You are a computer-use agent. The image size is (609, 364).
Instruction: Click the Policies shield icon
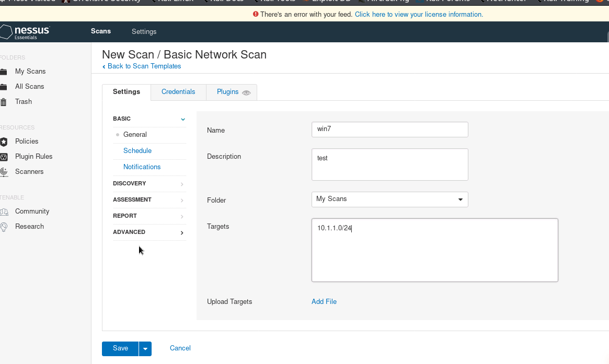tap(4, 142)
